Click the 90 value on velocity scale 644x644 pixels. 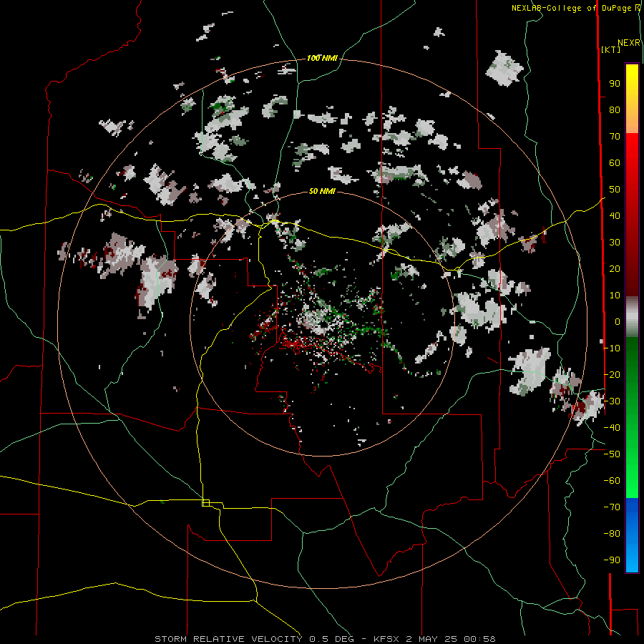point(615,84)
